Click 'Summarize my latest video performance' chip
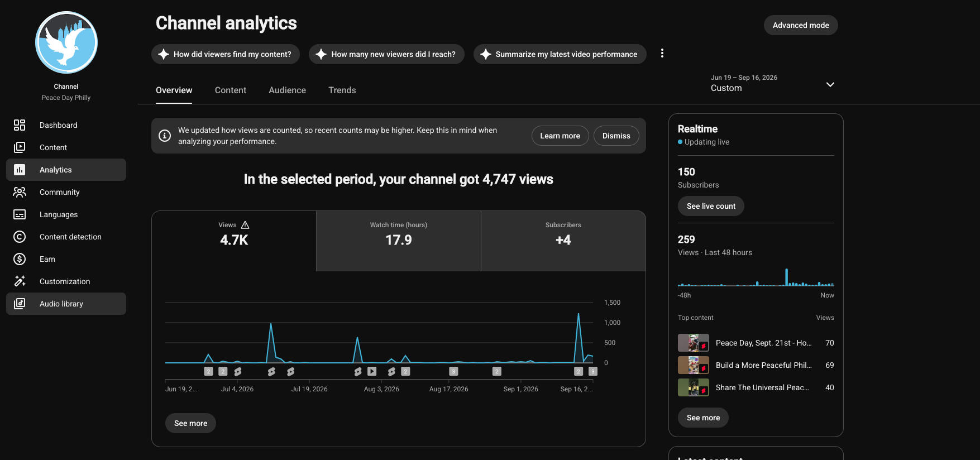980x460 pixels. pos(560,54)
